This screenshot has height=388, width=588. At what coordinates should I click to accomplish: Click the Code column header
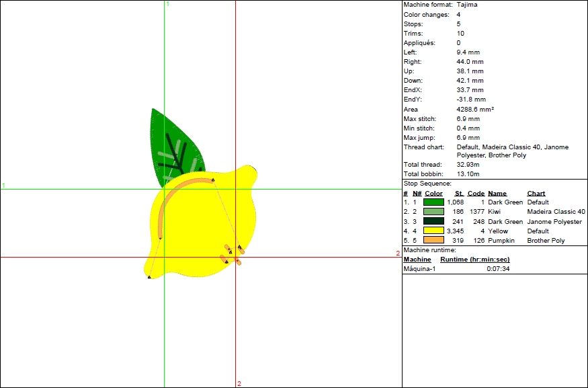point(476,194)
